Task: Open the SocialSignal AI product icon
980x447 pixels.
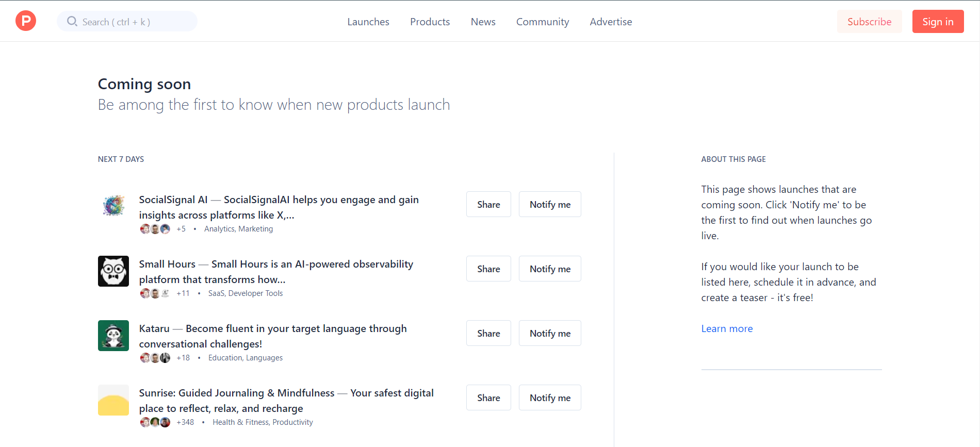Action: 113,207
